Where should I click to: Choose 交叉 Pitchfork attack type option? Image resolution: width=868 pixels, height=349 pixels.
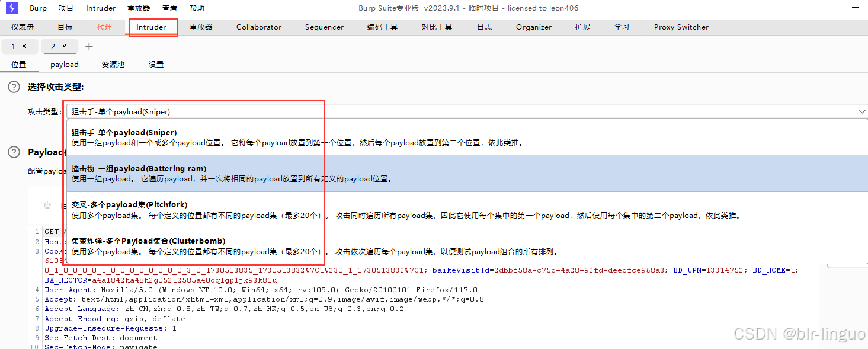pos(468,210)
